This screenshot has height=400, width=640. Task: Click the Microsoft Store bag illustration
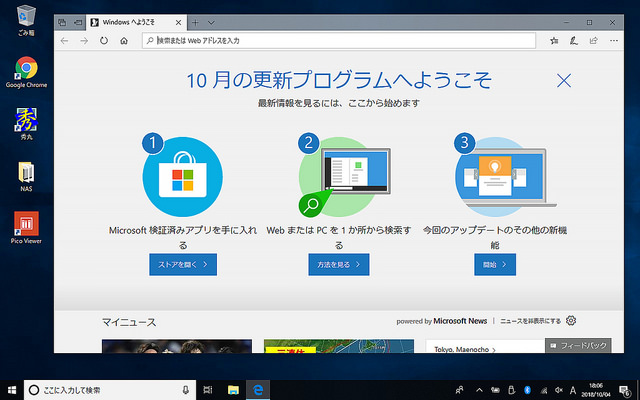182,177
